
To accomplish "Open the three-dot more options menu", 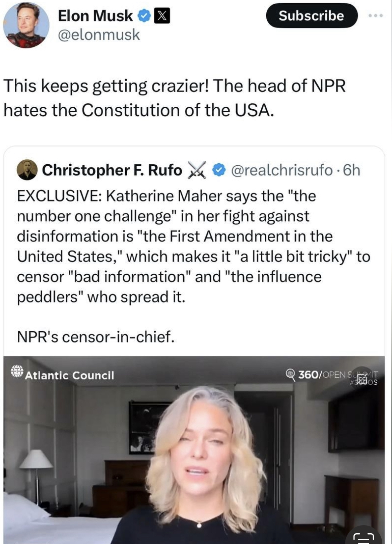I will (375, 16).
